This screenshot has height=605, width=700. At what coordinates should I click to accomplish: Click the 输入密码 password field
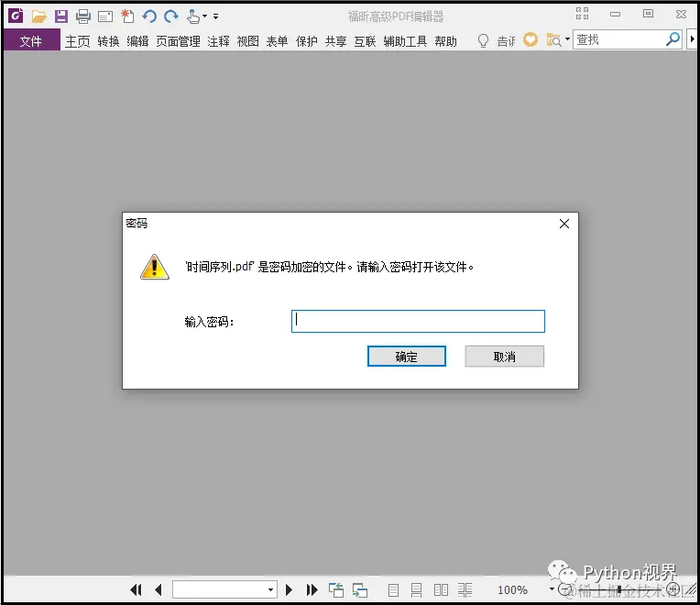pos(418,322)
